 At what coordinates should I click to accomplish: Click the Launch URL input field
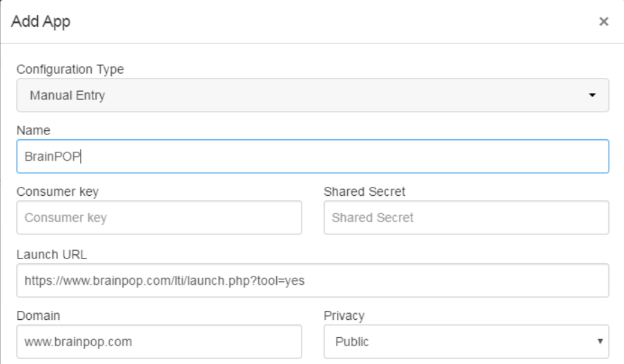click(313, 280)
